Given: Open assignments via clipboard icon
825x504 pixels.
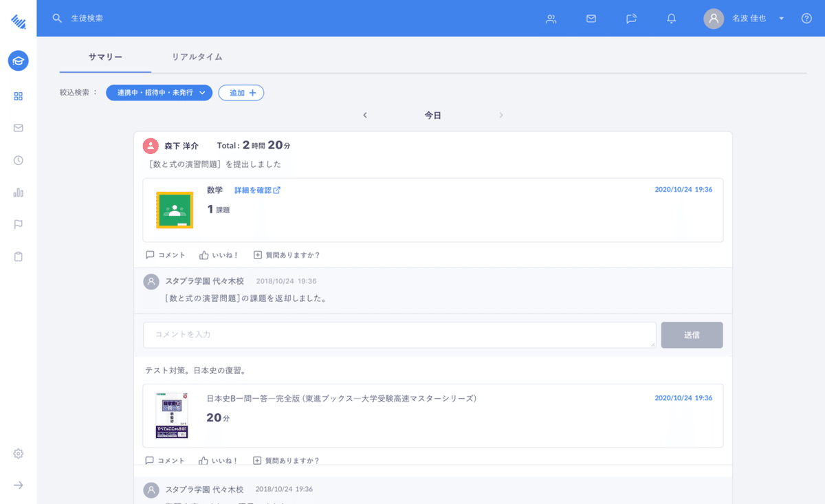Looking at the screenshot, I should coord(18,256).
